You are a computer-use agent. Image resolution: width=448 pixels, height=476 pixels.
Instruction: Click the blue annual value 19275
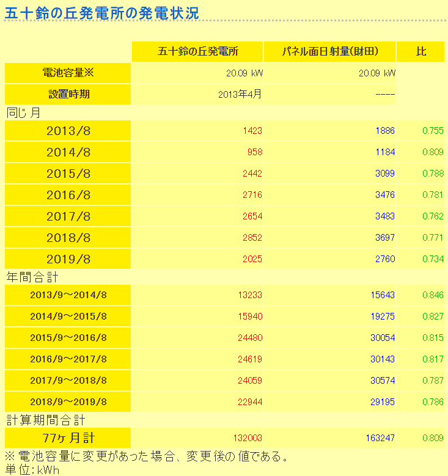pos(383,317)
